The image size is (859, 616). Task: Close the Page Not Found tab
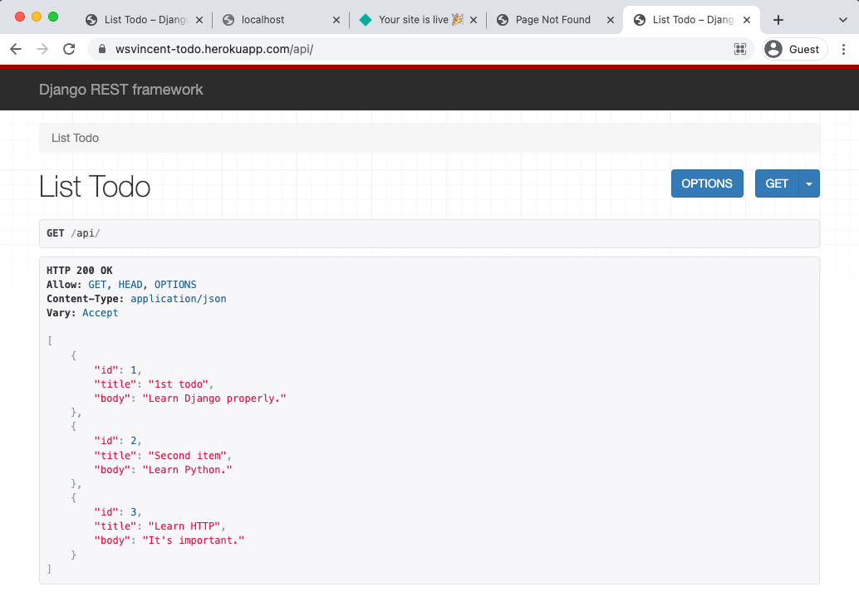pyautogui.click(x=611, y=20)
